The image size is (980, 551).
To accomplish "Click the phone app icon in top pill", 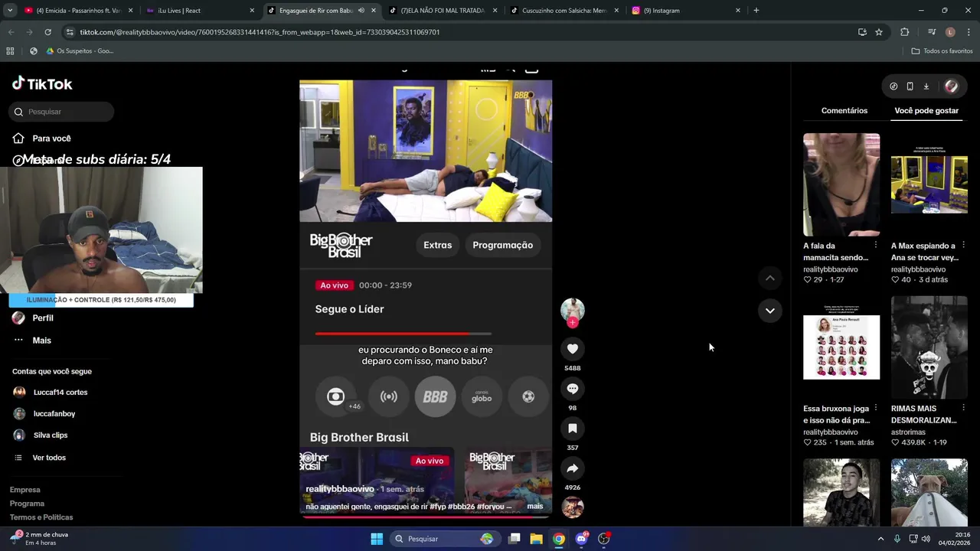I will (x=910, y=86).
